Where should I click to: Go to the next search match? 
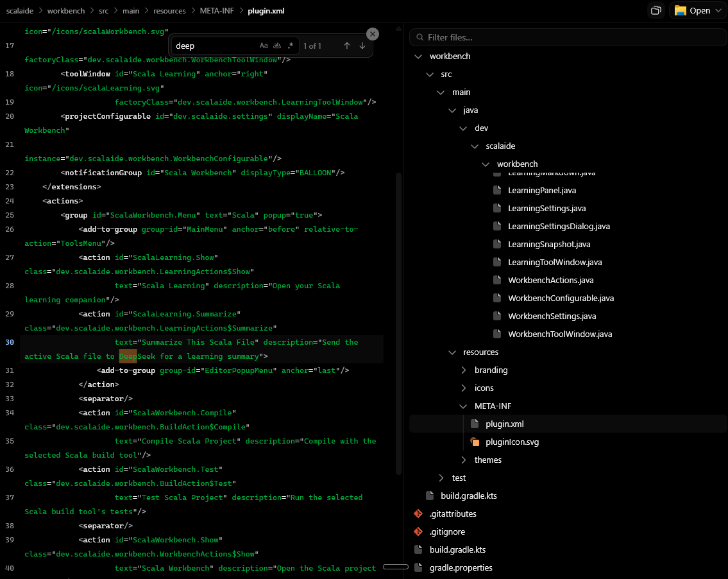tap(362, 46)
